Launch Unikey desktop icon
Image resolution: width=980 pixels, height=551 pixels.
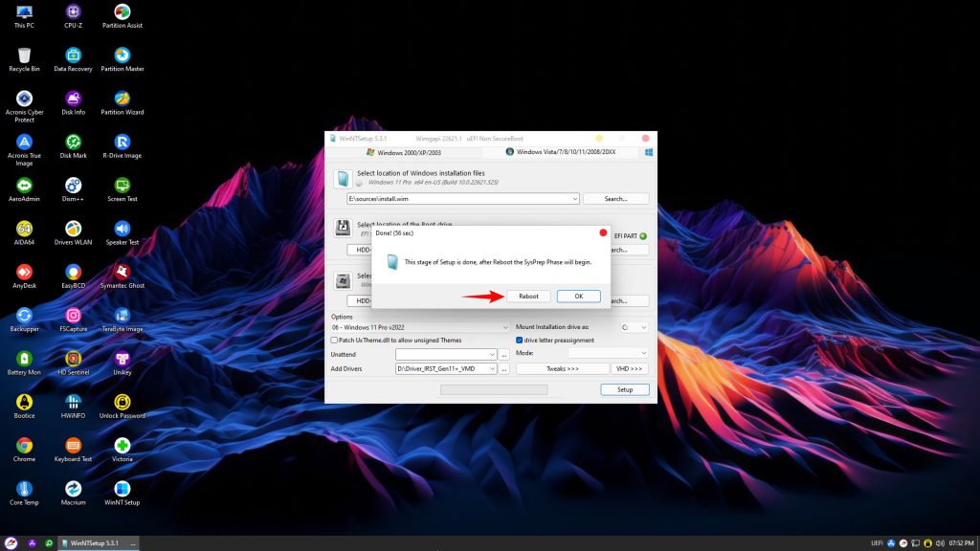coord(122,363)
